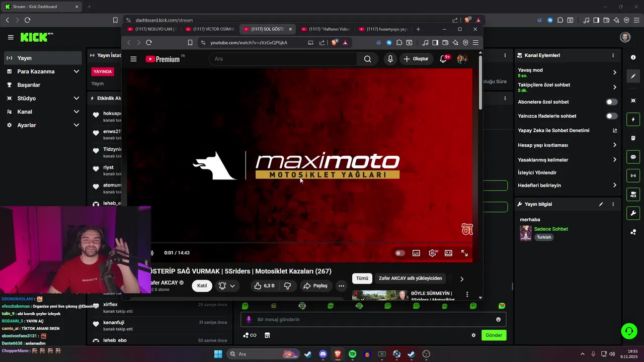Open Spotify from the taskbar
Viewport: 644px width, 362px height.
pyautogui.click(x=352, y=354)
